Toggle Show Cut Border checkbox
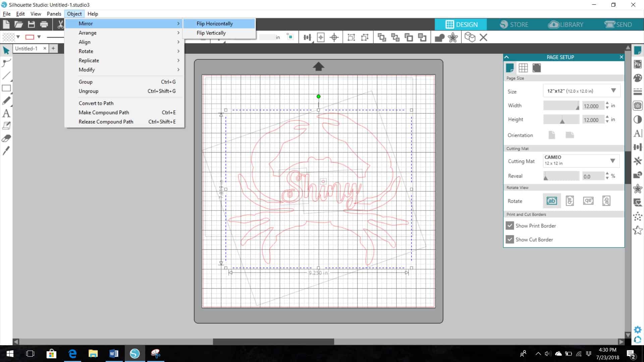This screenshot has width=644, height=362. point(509,239)
